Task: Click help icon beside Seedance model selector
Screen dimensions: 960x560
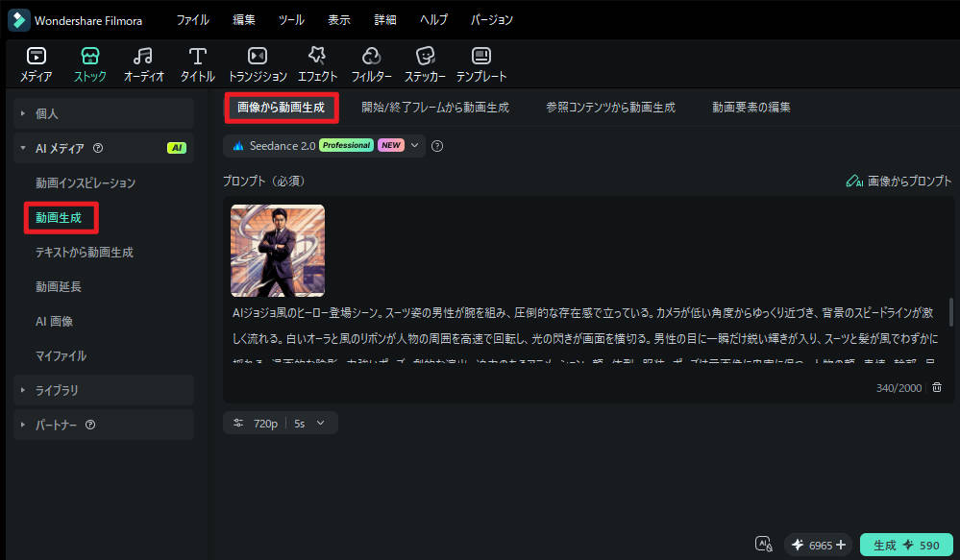Action: click(437, 146)
